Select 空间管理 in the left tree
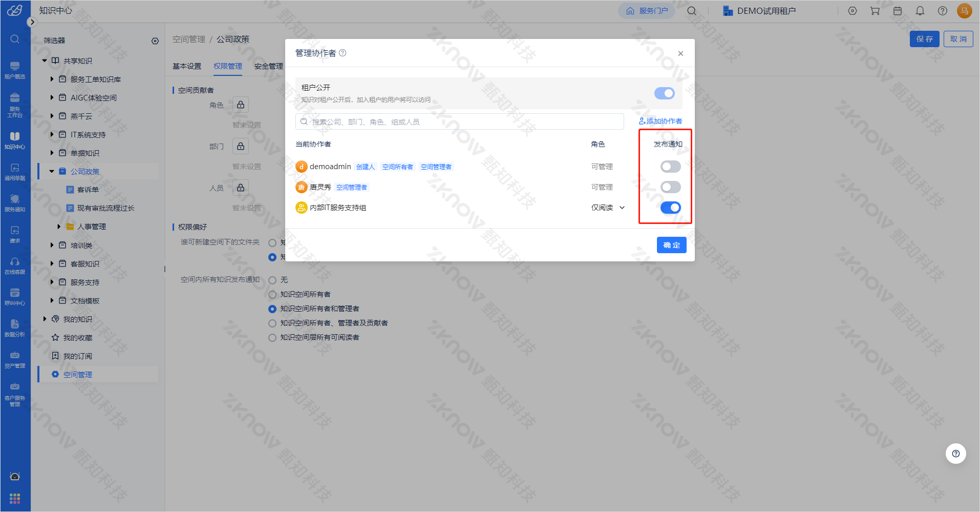 pos(78,375)
